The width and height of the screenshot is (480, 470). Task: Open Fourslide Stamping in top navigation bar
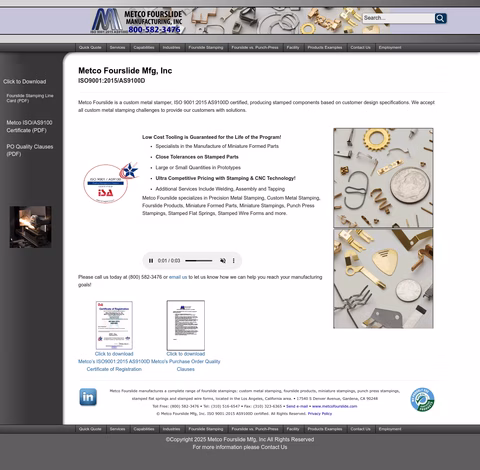click(x=206, y=47)
